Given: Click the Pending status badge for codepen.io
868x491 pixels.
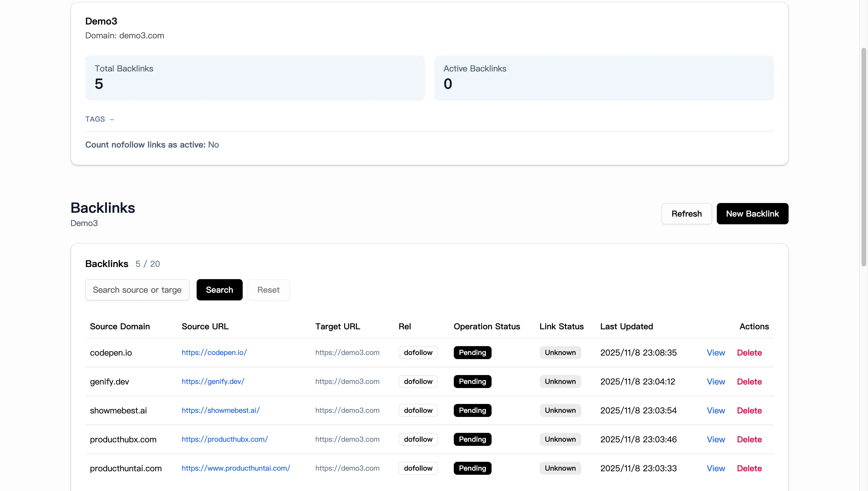Looking at the screenshot, I should 472,352.
